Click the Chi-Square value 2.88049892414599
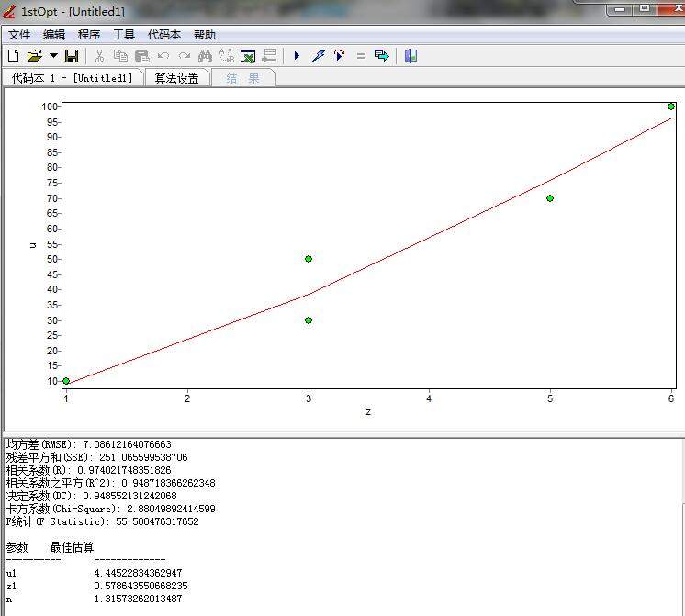 tap(171, 509)
